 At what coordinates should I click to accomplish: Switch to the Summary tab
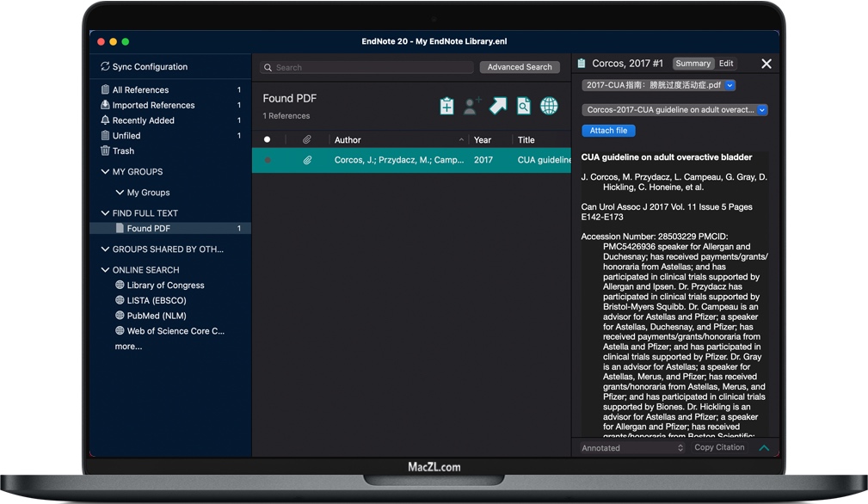(x=693, y=64)
